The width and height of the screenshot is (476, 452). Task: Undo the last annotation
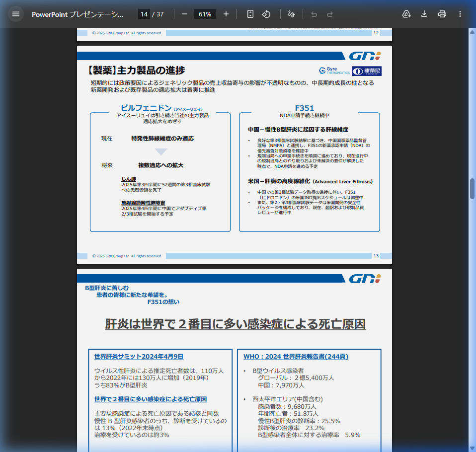(314, 14)
